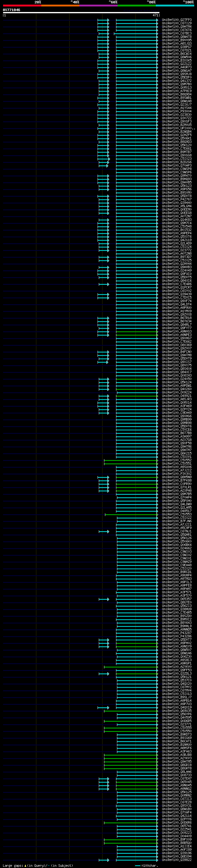Select label UniRef100_Q84XC6
Screen dimensions: 197x868
point(176,281)
